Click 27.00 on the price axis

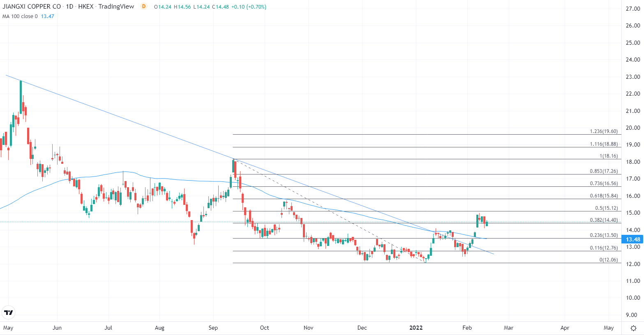(633, 9)
